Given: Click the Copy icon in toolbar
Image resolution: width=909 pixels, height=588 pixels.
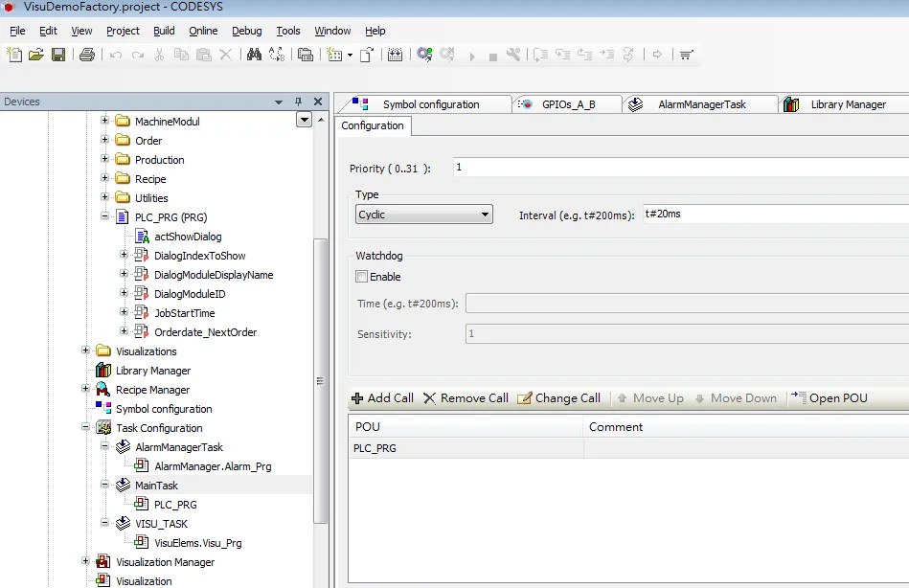Looking at the screenshot, I should [x=181, y=56].
